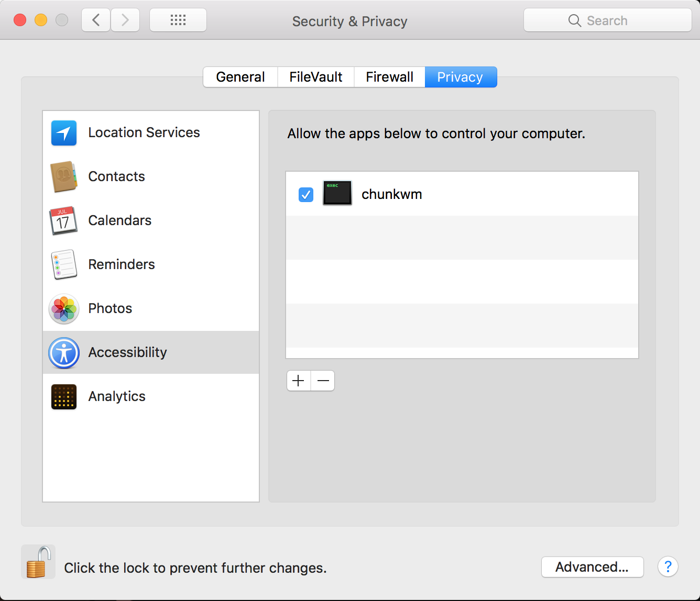This screenshot has width=700, height=601.
Task: Select the Photos label
Action: (110, 308)
